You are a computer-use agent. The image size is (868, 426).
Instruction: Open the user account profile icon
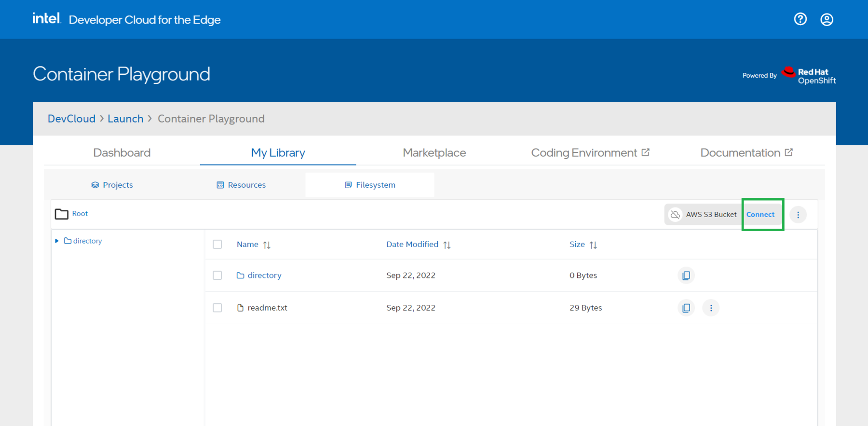pyautogui.click(x=827, y=19)
